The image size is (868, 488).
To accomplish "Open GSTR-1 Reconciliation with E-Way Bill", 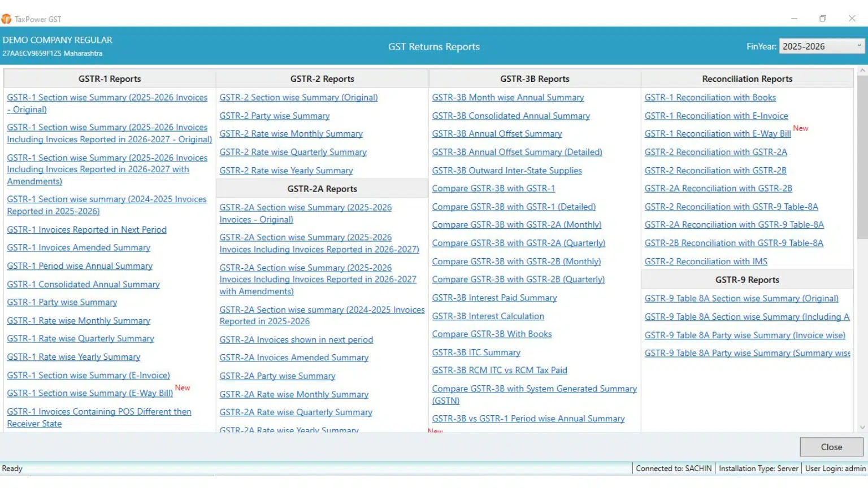I will 718,134.
